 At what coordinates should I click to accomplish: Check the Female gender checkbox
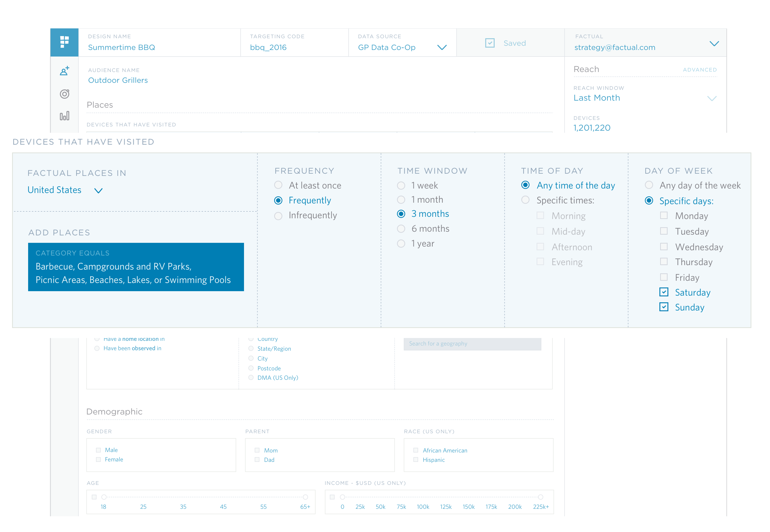(98, 460)
